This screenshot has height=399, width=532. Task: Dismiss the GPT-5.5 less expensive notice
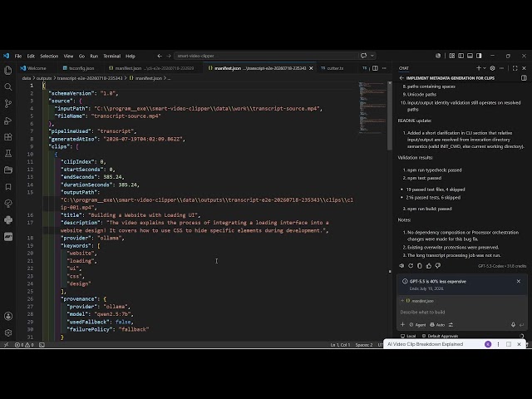pyautogui.click(x=519, y=281)
